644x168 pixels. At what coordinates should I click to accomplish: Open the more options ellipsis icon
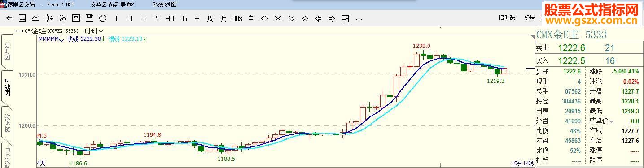(x=359, y=19)
